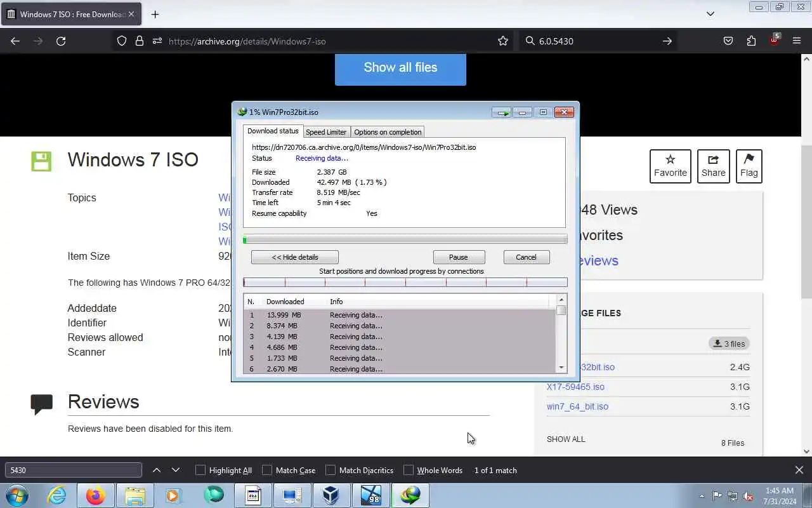Bookmark this page with the star icon

[x=503, y=41]
